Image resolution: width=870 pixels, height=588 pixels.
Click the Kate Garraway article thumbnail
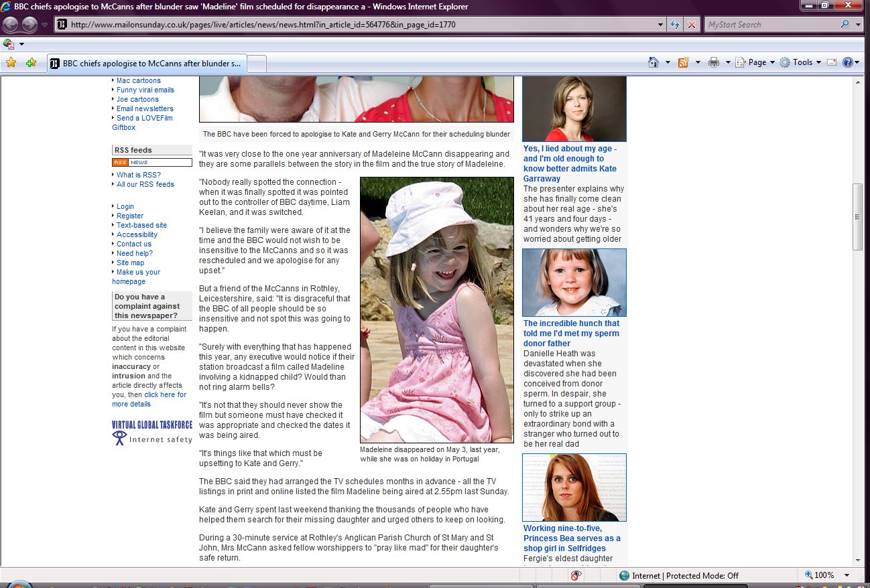click(574, 108)
